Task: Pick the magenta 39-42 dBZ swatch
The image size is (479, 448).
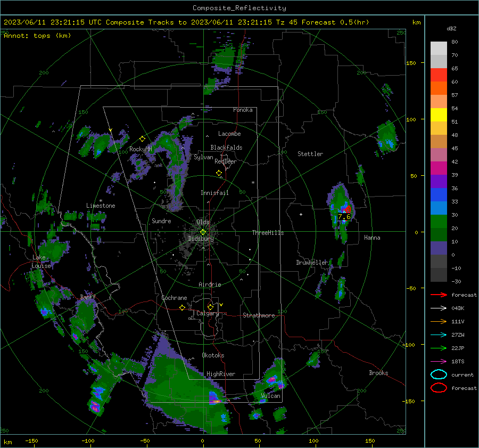Action: [439, 168]
